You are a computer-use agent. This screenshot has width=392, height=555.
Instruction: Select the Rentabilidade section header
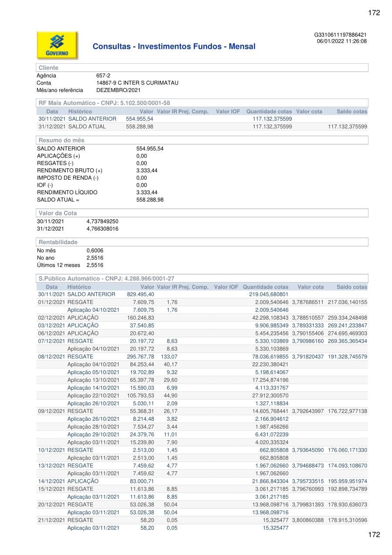click(58, 242)
